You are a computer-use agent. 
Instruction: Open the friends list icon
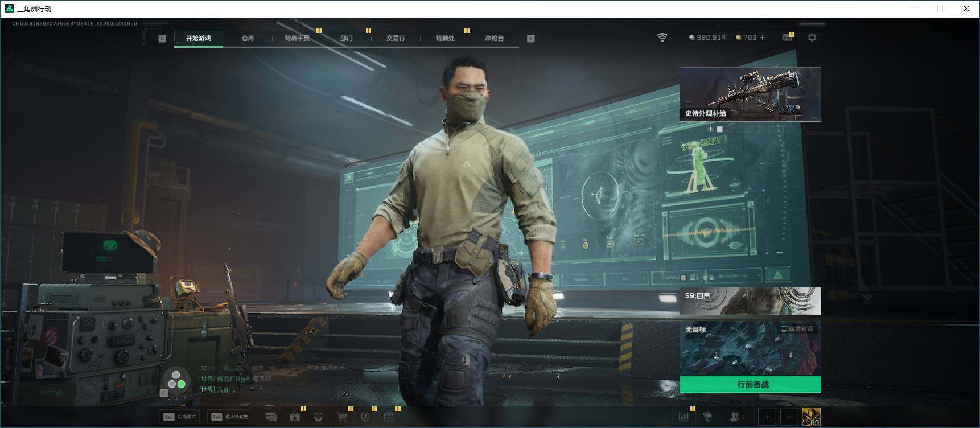point(737,417)
